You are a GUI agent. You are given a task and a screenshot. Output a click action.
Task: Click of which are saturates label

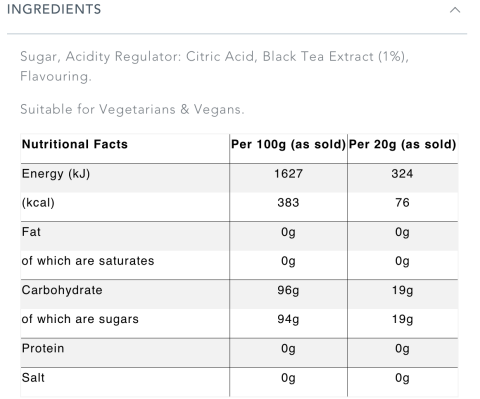click(x=88, y=261)
